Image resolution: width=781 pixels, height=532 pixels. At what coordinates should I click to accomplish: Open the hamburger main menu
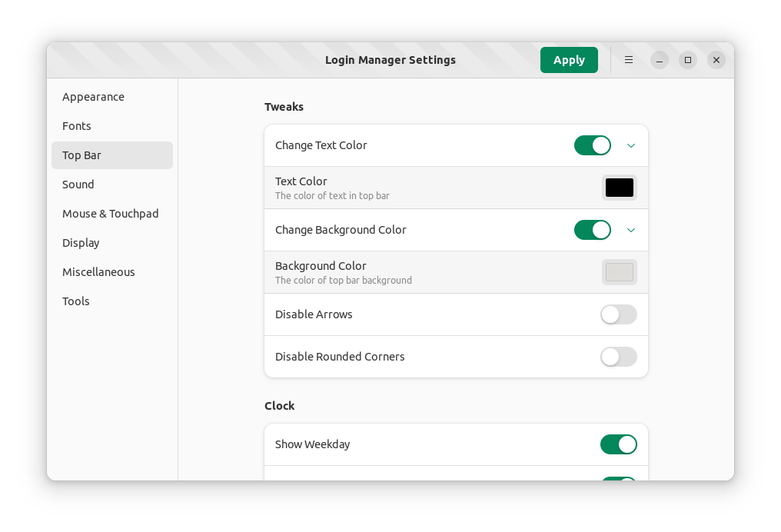[x=629, y=60]
